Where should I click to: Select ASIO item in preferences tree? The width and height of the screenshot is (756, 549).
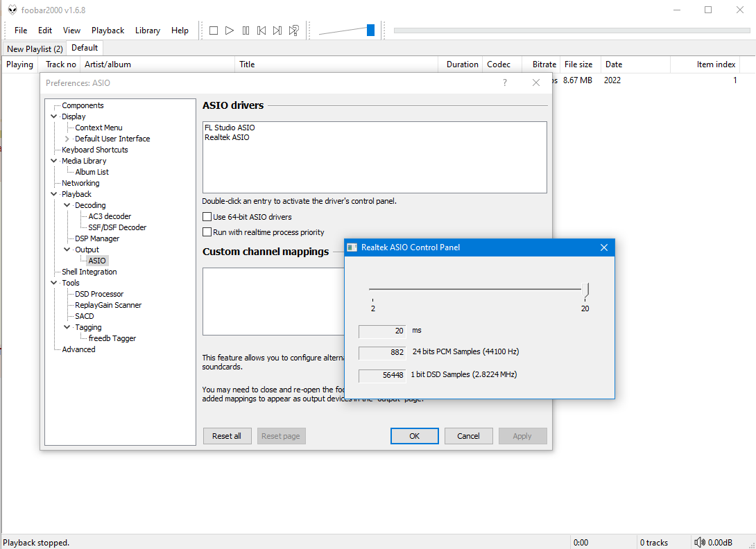[97, 261]
